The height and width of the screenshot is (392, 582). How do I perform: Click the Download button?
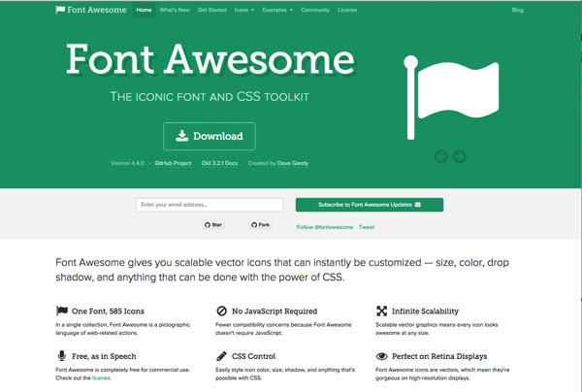[210, 136]
